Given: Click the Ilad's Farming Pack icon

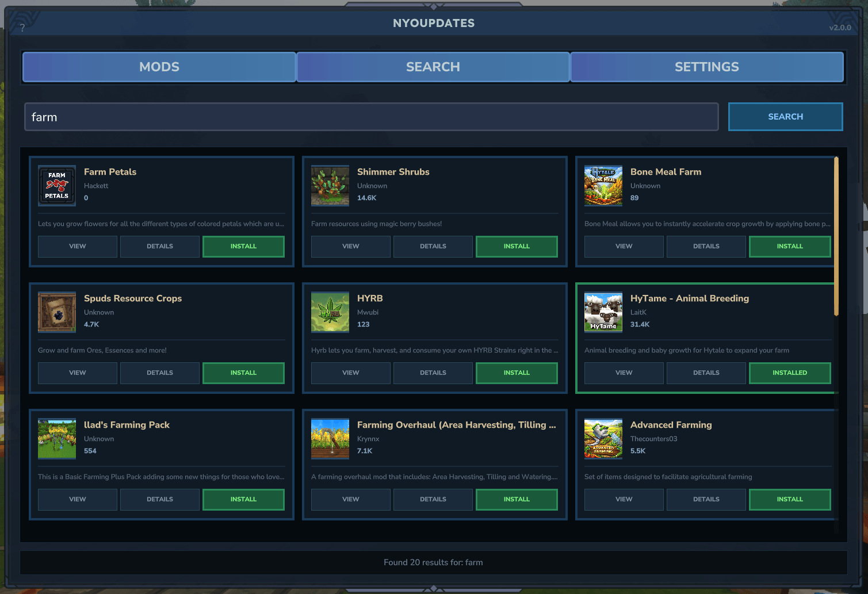Looking at the screenshot, I should point(57,439).
